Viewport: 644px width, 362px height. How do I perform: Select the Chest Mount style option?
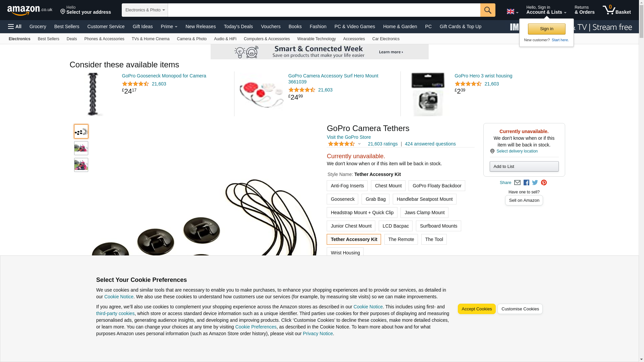[x=388, y=186]
